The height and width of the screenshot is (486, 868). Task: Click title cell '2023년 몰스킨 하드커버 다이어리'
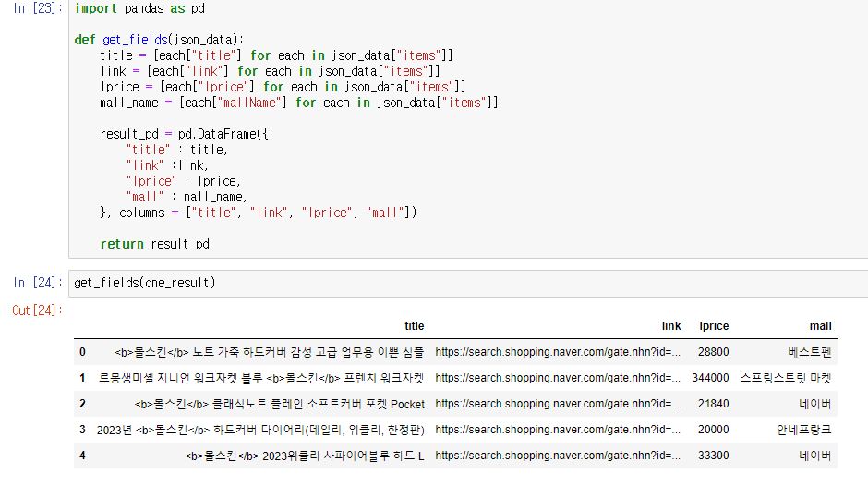click(x=260, y=430)
